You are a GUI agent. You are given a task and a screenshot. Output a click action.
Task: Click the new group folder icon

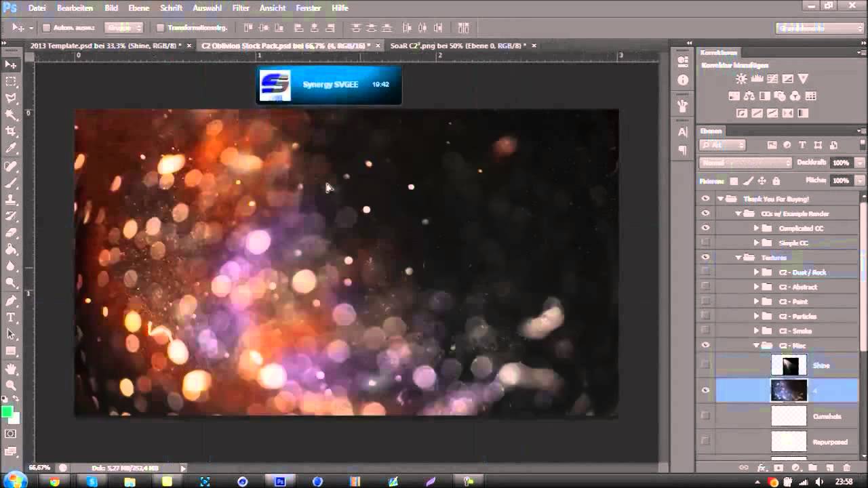pyautogui.click(x=812, y=468)
